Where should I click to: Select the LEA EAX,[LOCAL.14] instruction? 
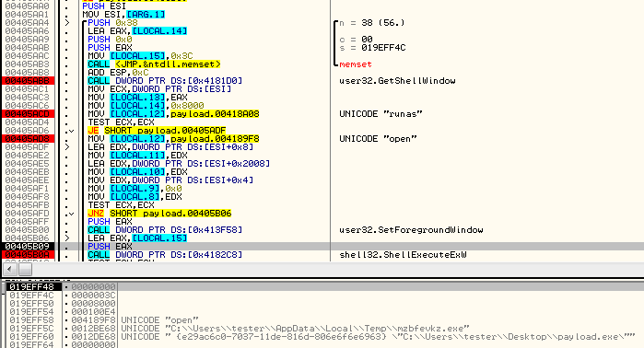[137, 30]
